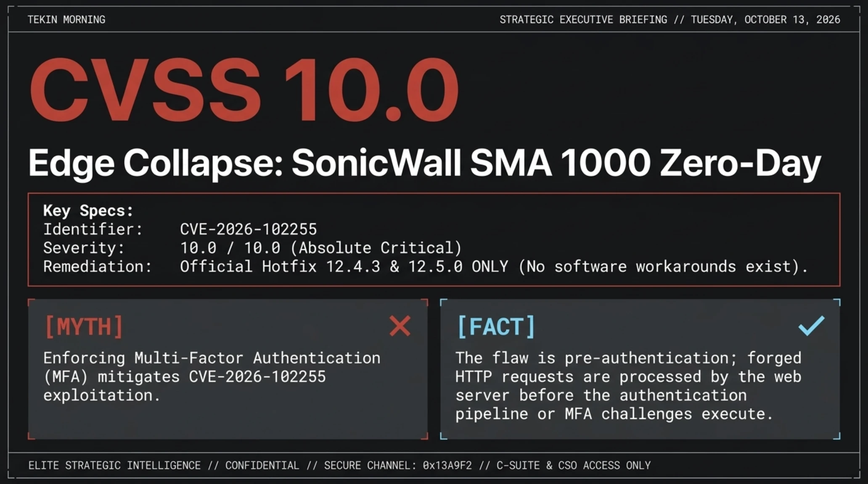Click the "Severity:" label

coord(84,248)
